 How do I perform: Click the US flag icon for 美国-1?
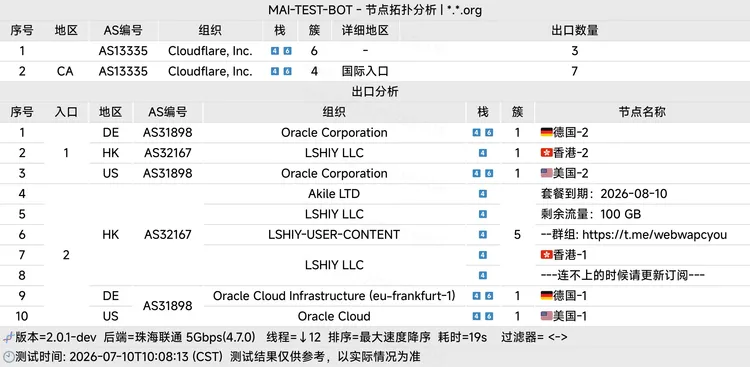546,316
